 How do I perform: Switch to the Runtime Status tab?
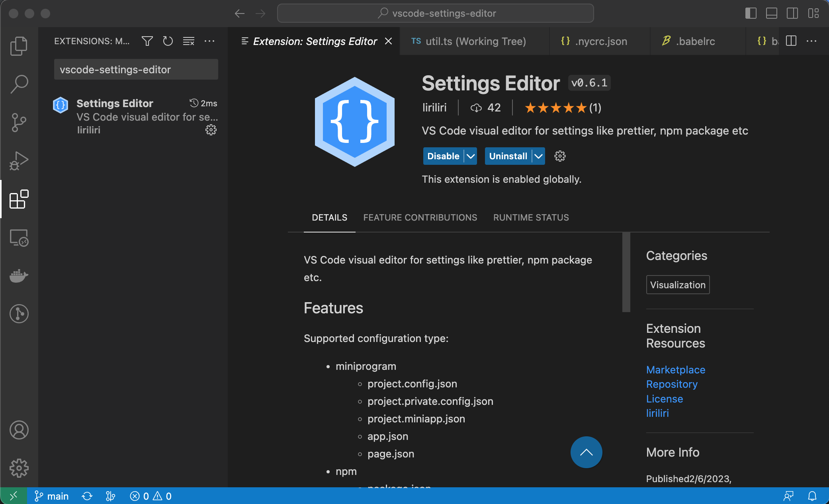tap(530, 217)
